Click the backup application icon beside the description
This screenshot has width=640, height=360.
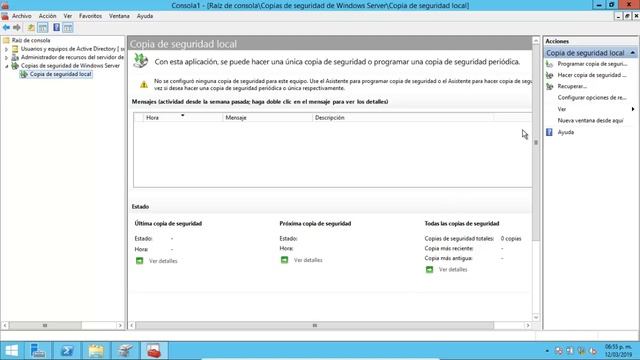click(x=141, y=61)
